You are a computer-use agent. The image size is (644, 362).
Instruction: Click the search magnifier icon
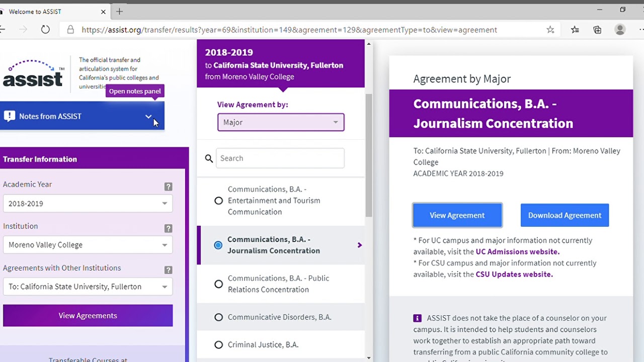tap(209, 158)
